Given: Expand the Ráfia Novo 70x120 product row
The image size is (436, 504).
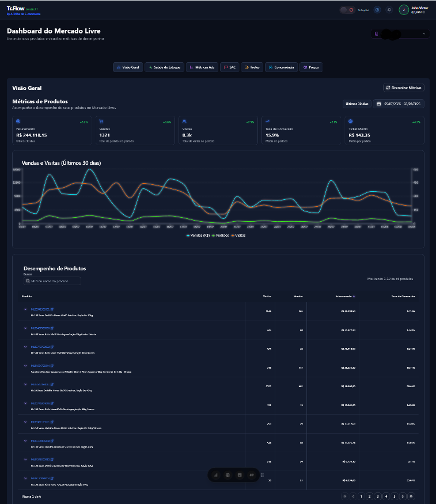Looking at the screenshot, I should (x=25, y=478).
